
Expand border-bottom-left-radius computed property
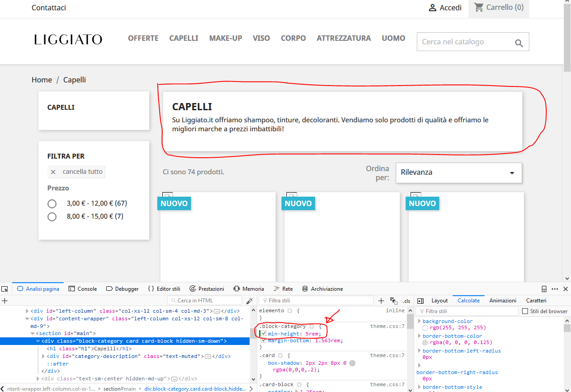coord(420,351)
